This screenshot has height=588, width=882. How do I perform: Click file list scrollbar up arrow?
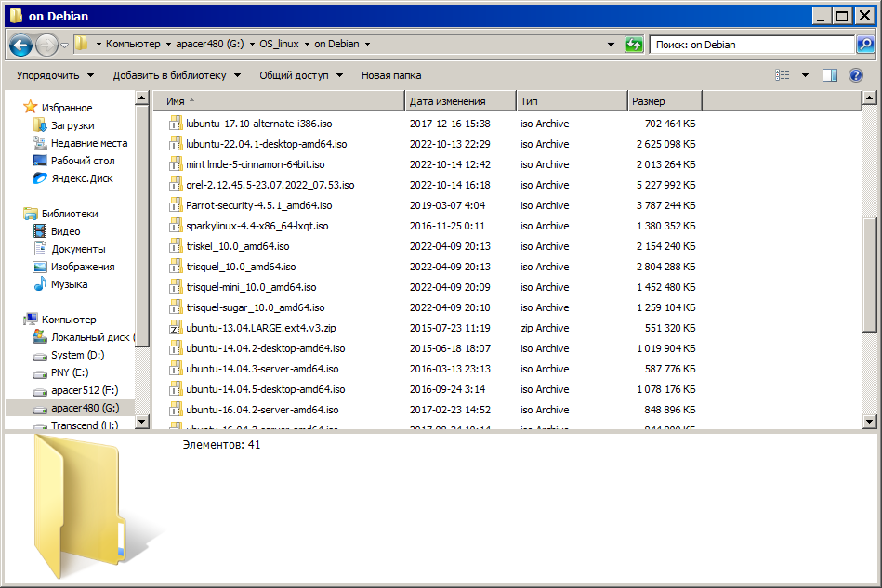(x=869, y=98)
